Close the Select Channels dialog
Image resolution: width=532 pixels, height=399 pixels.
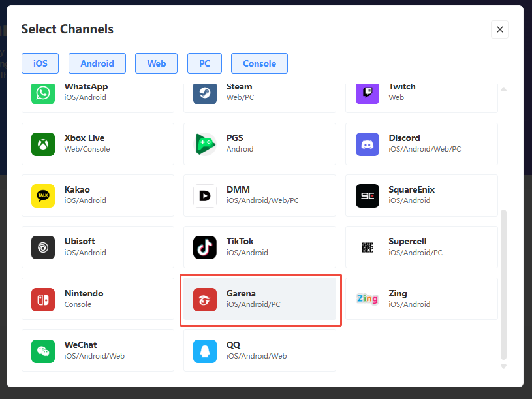499,29
